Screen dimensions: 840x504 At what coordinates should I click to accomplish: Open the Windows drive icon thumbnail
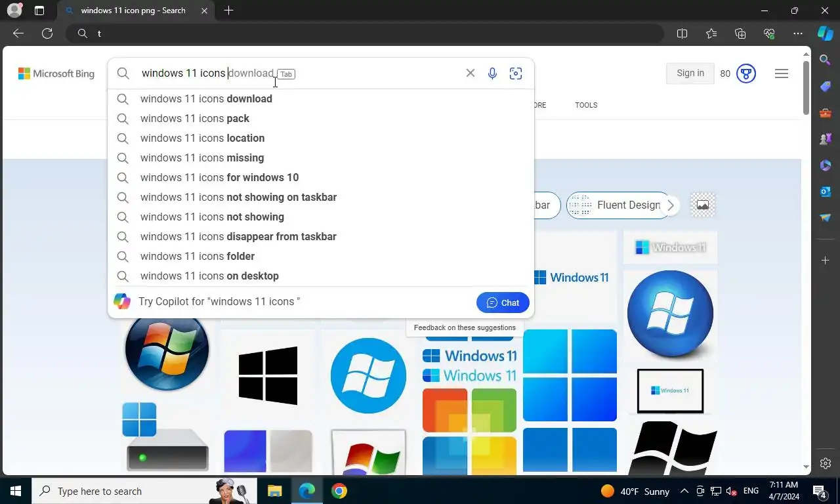(x=167, y=436)
